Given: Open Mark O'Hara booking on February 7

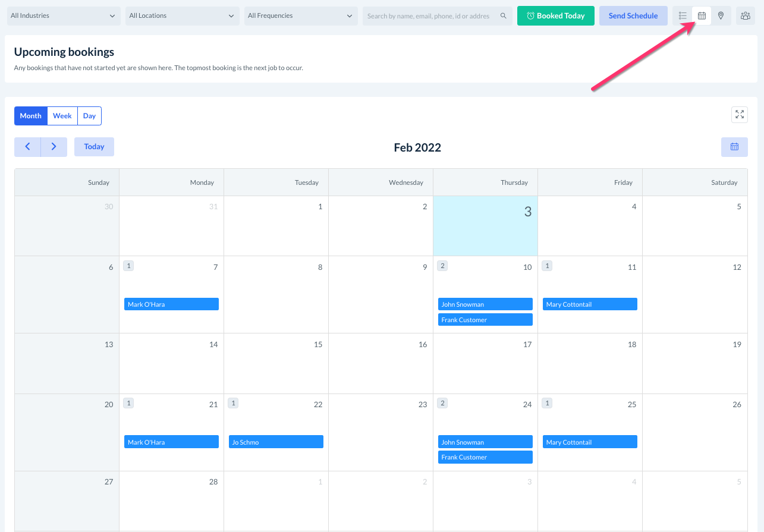Looking at the screenshot, I should (x=172, y=304).
